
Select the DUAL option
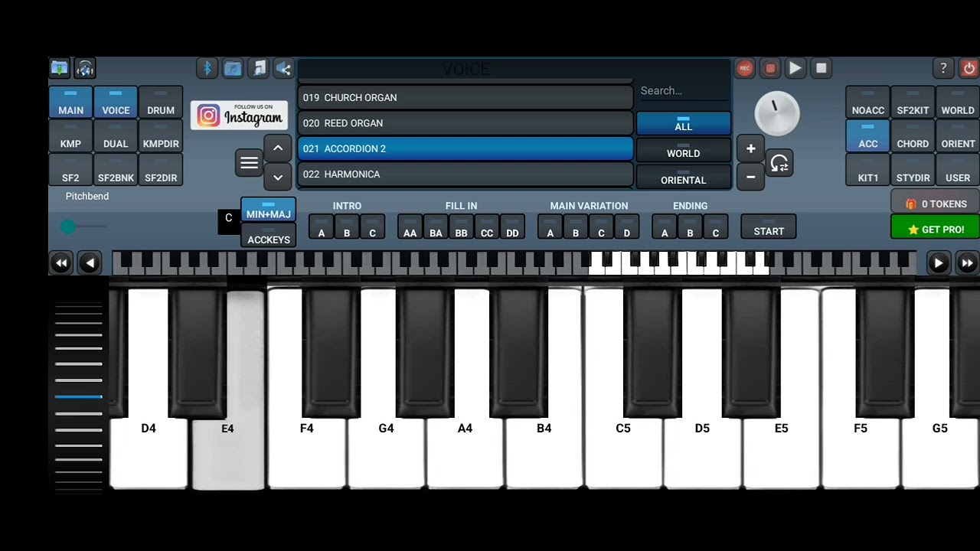point(116,136)
